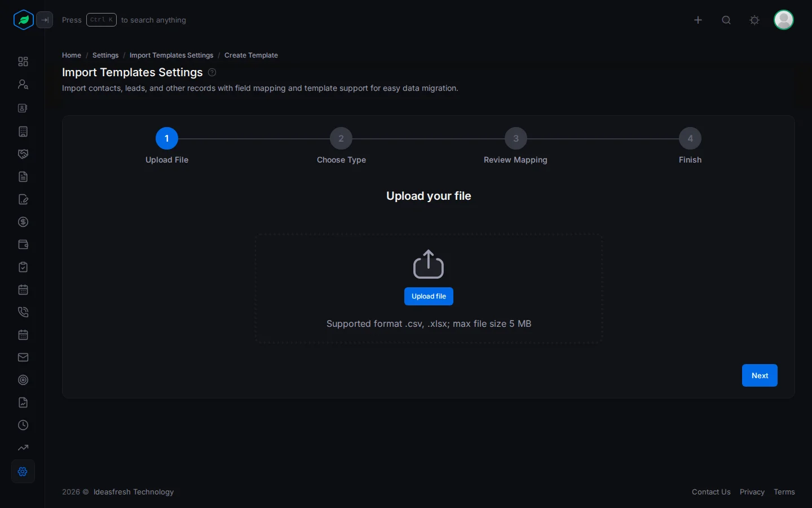Screen dimensions: 812x508
Task: Select step 4 Finish in stepper
Action: coord(690,138)
